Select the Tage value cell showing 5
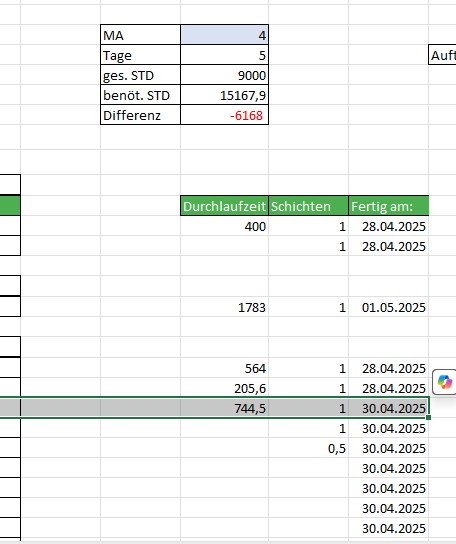Image resolution: width=456 pixels, height=544 pixels. tap(224, 55)
